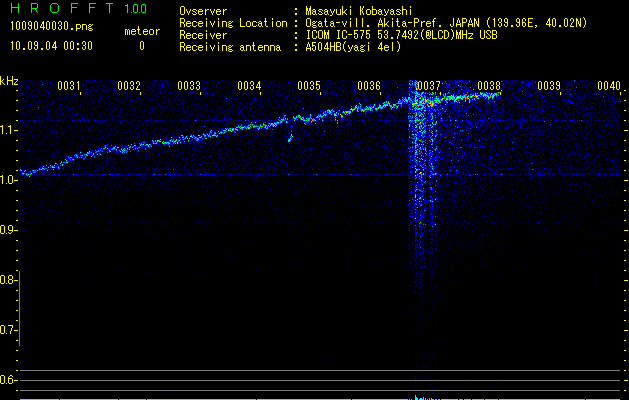Click time marker 0038
This screenshot has width=629, height=400.
pos(489,85)
